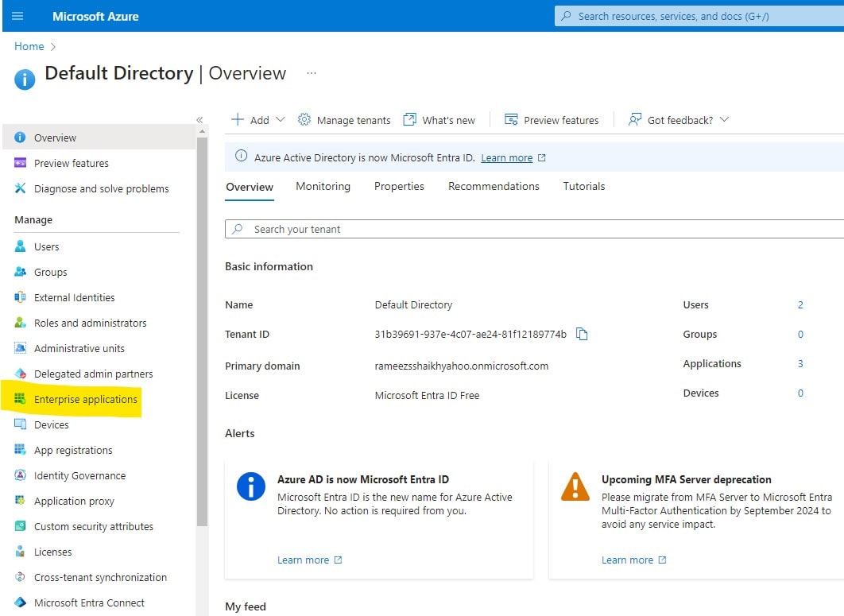Screen dimensions: 844x616
Task: Open the Groups count link 0
Action: (800, 335)
